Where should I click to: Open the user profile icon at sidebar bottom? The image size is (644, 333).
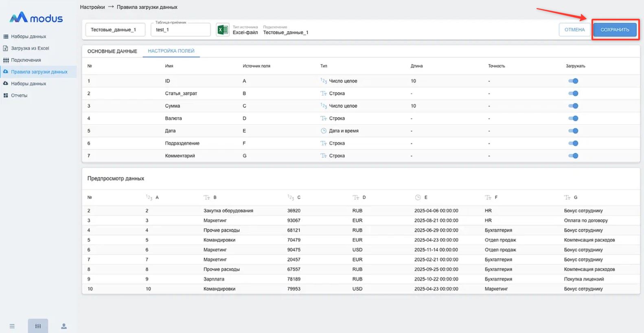pyautogui.click(x=64, y=326)
